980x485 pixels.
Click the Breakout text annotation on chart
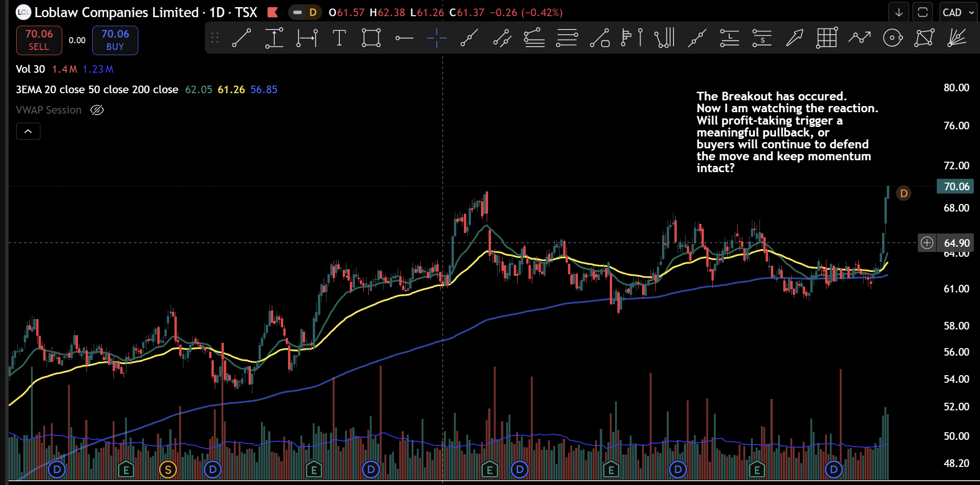[x=788, y=132]
